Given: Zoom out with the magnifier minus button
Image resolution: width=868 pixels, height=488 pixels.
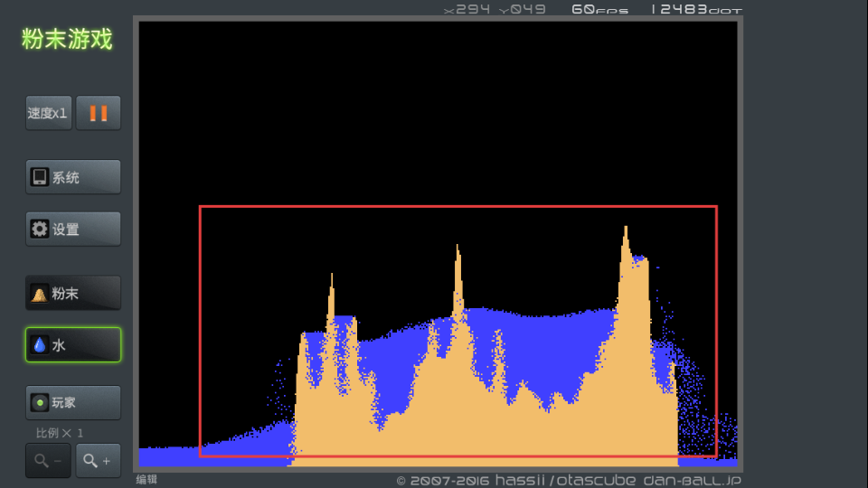Looking at the screenshot, I should 48,461.
